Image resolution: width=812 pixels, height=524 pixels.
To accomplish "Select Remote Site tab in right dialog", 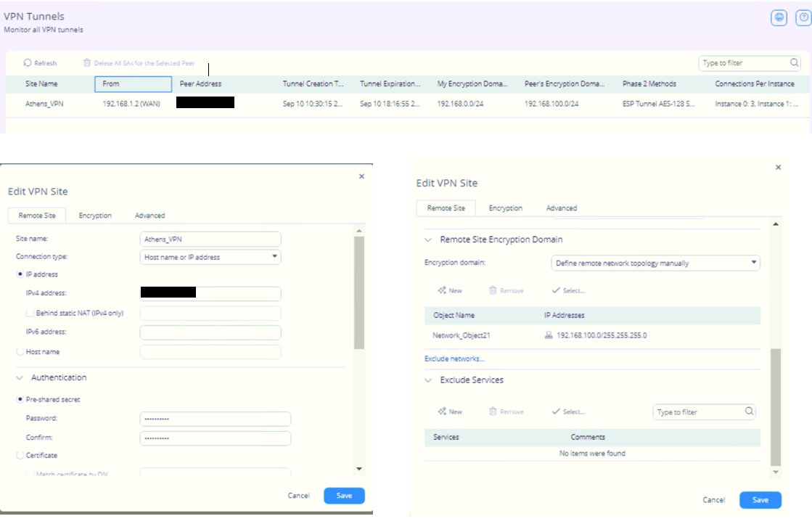I will point(446,208).
